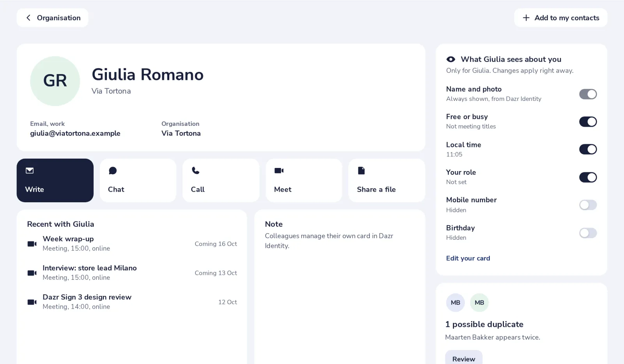Click the camera icon beside Week wrap-up
Screen dimensions: 624x364
32,244
